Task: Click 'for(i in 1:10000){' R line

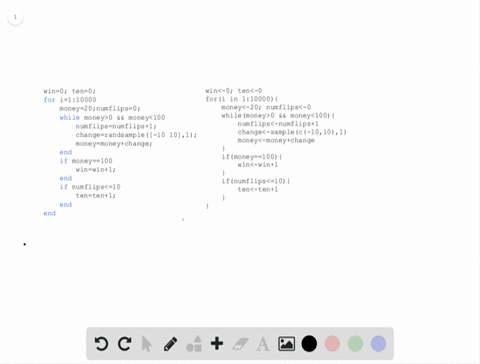Action: click(x=242, y=99)
